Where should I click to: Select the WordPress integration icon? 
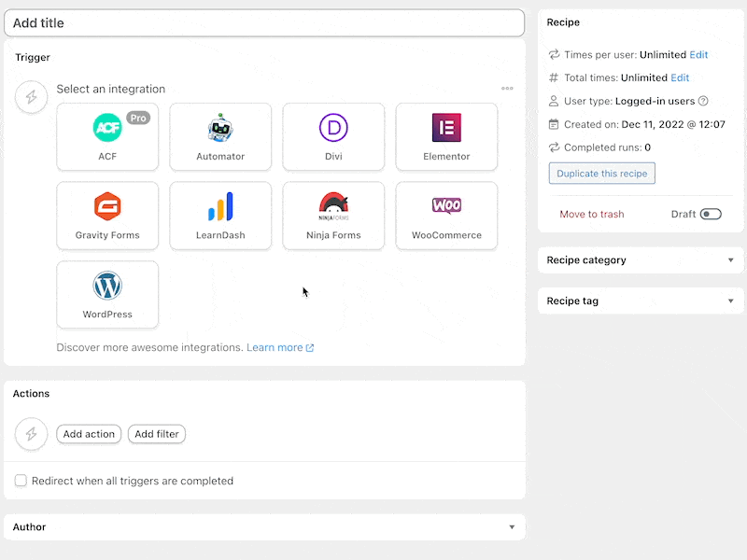point(107,286)
